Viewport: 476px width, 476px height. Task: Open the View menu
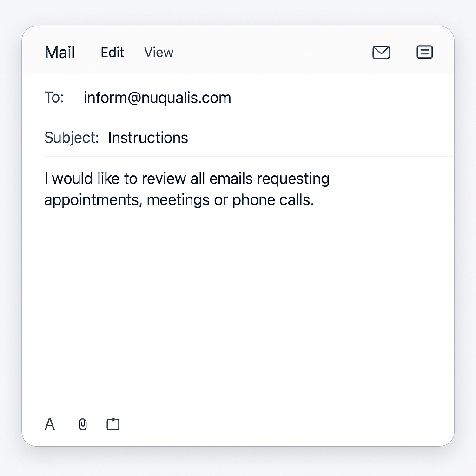pyautogui.click(x=159, y=53)
